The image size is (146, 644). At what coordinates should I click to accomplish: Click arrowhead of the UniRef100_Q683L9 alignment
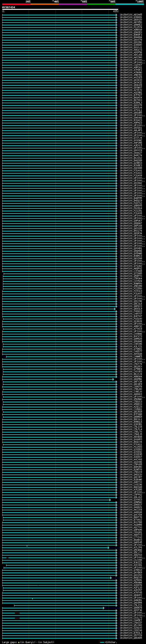(115, 309)
